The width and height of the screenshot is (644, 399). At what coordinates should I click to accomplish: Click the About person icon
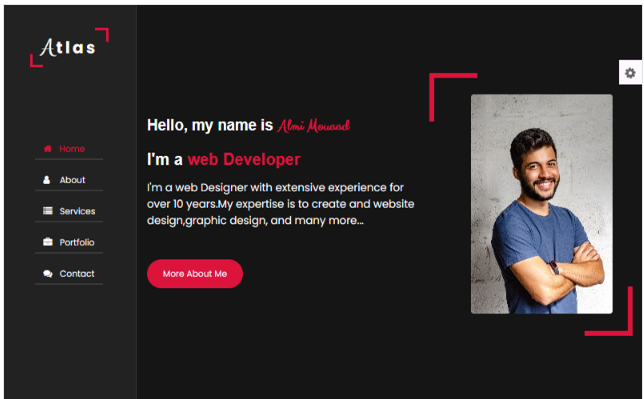(x=47, y=180)
